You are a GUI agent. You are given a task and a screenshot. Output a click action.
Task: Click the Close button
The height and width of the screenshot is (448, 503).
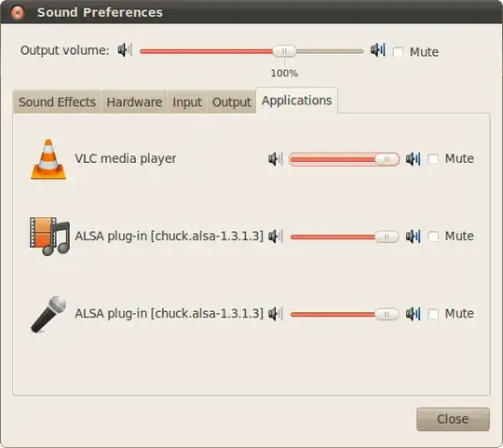[x=453, y=419]
